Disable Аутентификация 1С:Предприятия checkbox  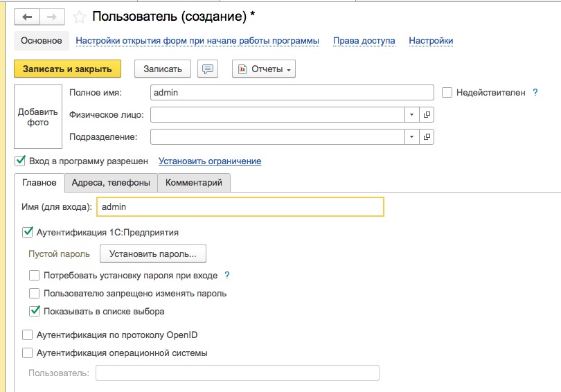[x=28, y=232]
